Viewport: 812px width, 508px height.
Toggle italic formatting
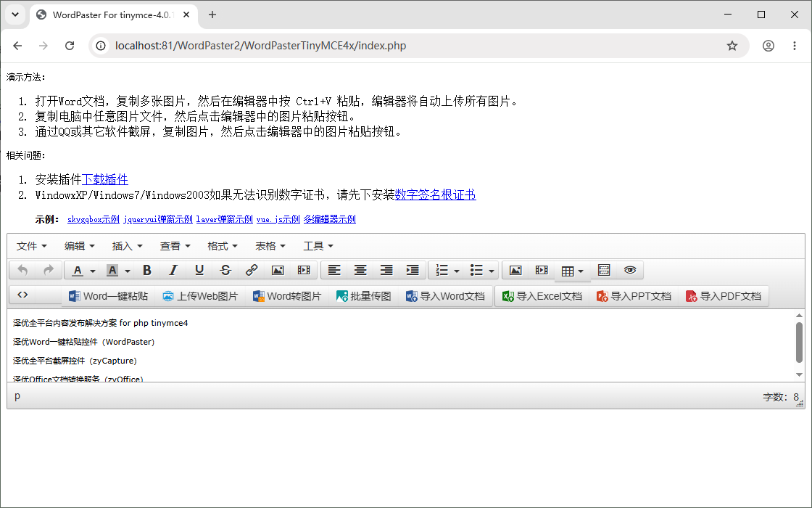click(173, 270)
